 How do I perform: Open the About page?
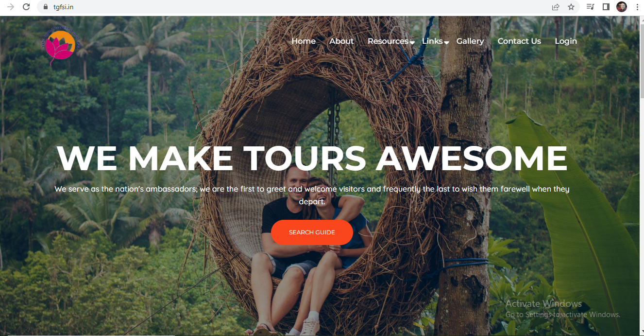click(x=341, y=41)
